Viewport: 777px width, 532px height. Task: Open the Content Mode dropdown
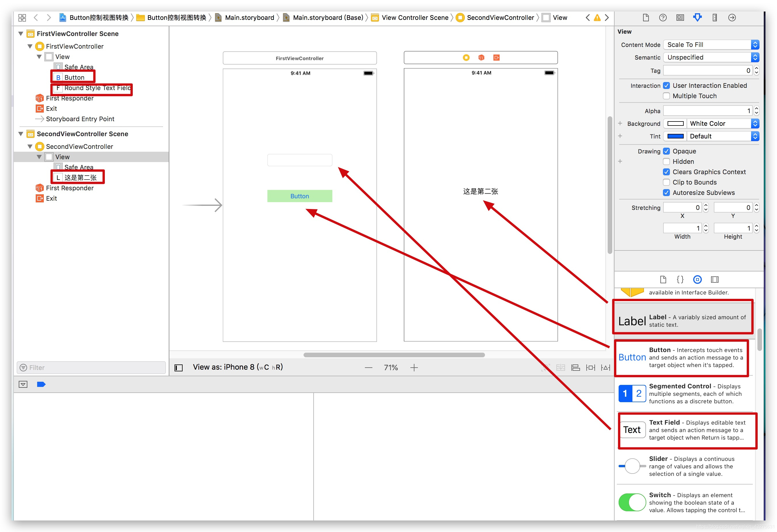coord(711,44)
